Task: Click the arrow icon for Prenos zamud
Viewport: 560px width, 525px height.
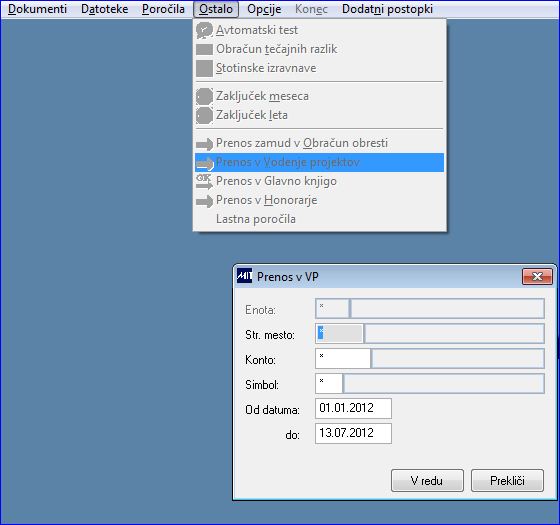Action: coord(204,144)
